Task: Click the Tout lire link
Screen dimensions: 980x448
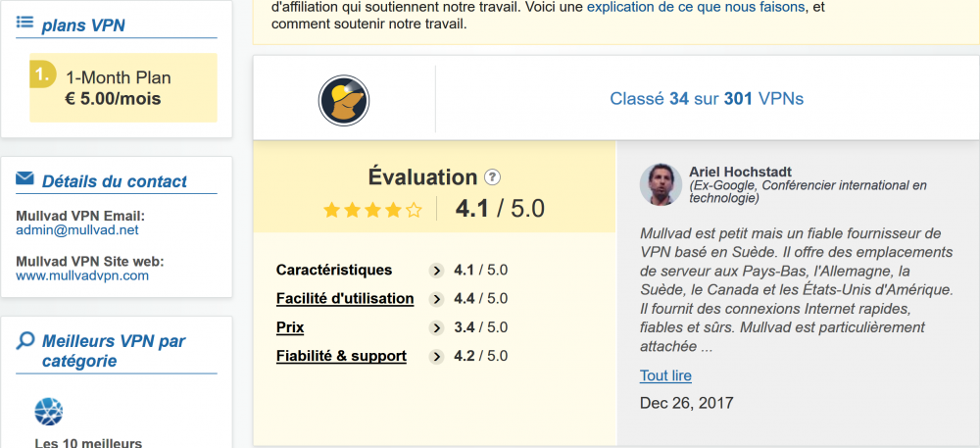Action: (665, 375)
